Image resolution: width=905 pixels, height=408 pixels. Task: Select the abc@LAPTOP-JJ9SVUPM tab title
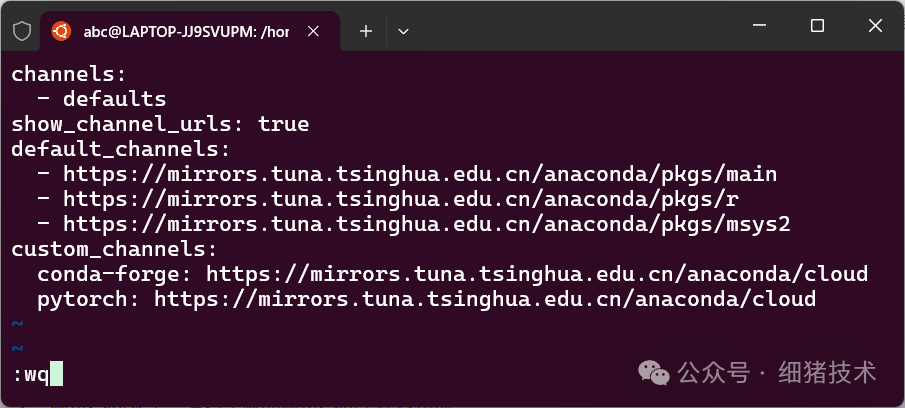coord(186,32)
